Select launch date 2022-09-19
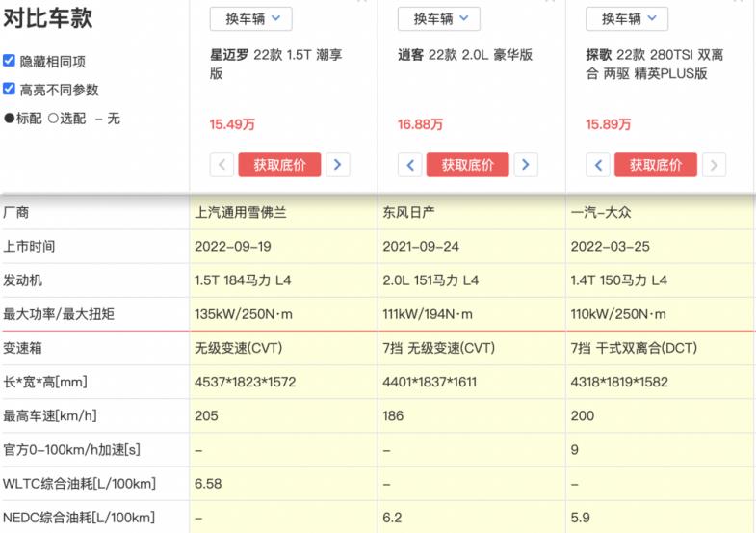 tap(233, 247)
